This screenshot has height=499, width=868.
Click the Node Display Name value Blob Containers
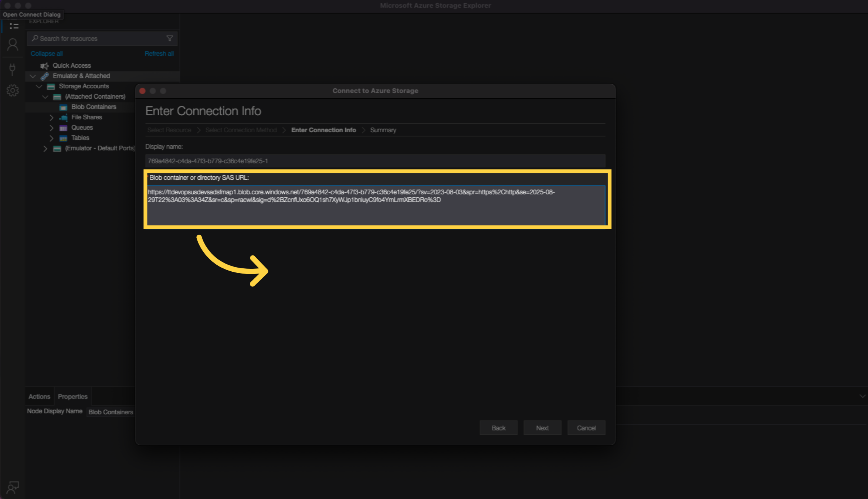coord(111,412)
